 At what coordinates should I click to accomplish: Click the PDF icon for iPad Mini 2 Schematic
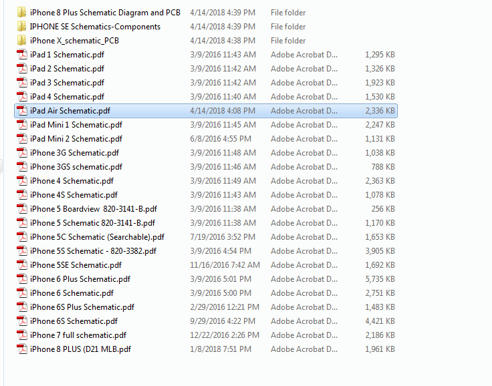tap(22, 139)
